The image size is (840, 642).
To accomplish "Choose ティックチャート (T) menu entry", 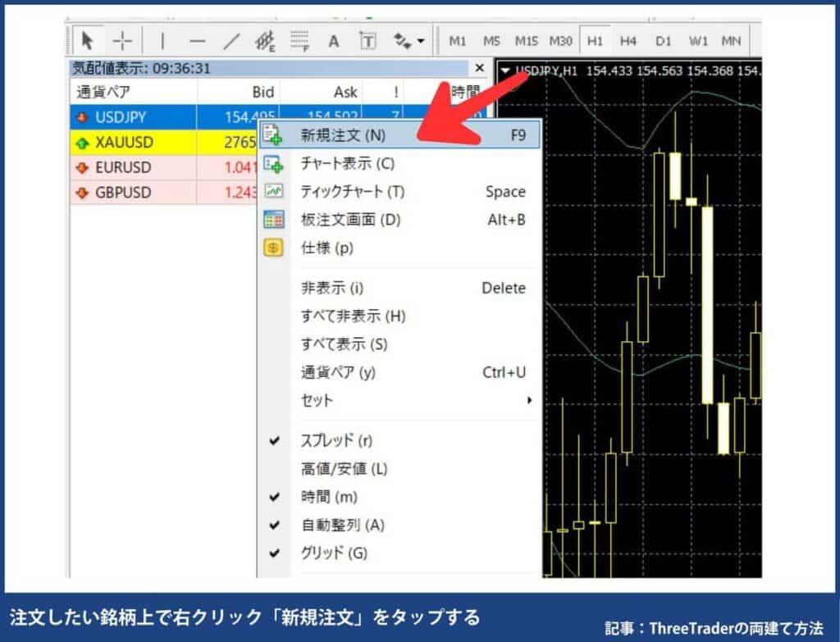I will tap(399, 191).
